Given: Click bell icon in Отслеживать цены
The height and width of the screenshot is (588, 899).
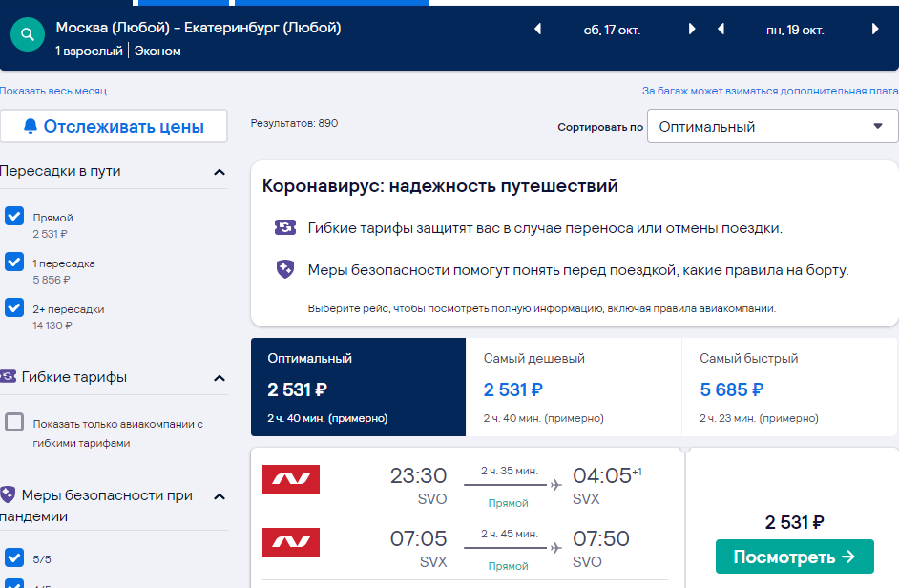Looking at the screenshot, I should pos(31,126).
